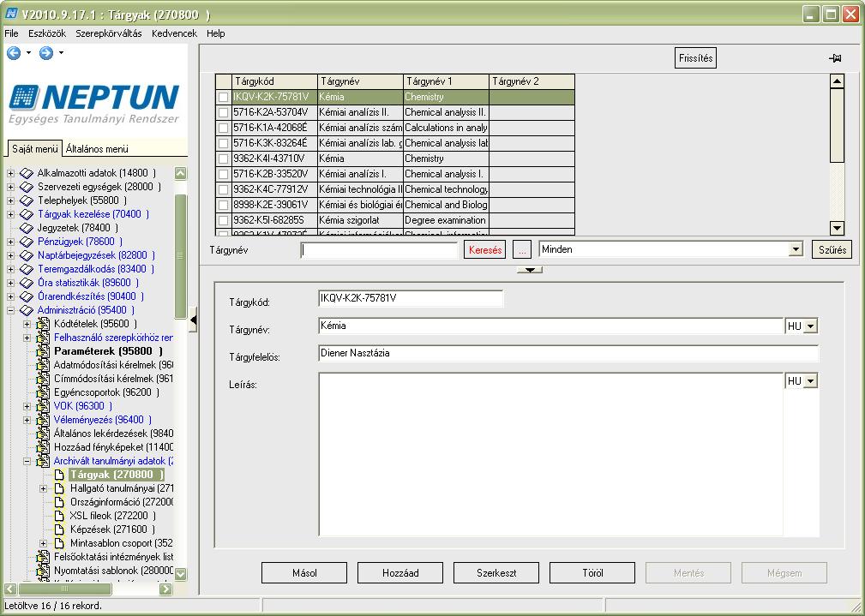This screenshot has height=616, width=865.
Task: Click the icon beside Jegyzetek (78400)
Action: pos(27,228)
